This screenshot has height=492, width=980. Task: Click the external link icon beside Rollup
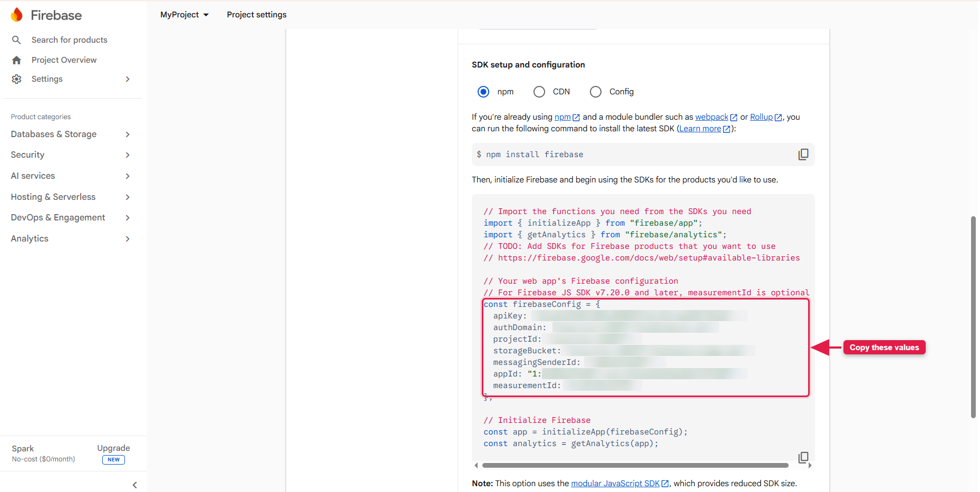point(778,118)
